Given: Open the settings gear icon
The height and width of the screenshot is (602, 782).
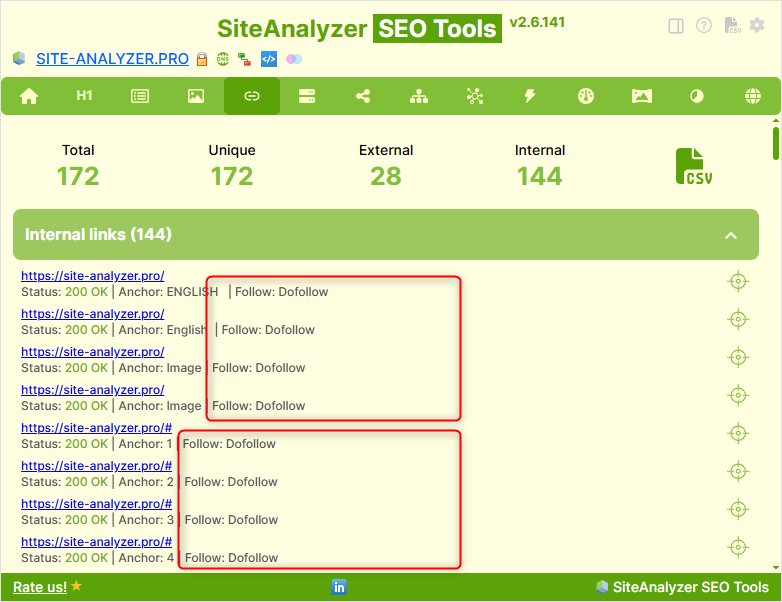Looking at the screenshot, I should coord(757,25).
